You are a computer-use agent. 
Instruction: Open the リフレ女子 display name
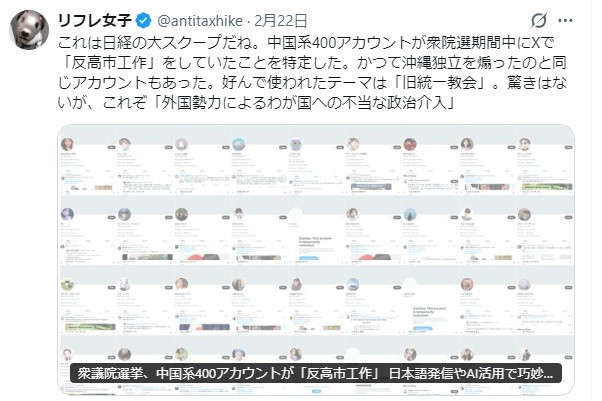(94, 20)
